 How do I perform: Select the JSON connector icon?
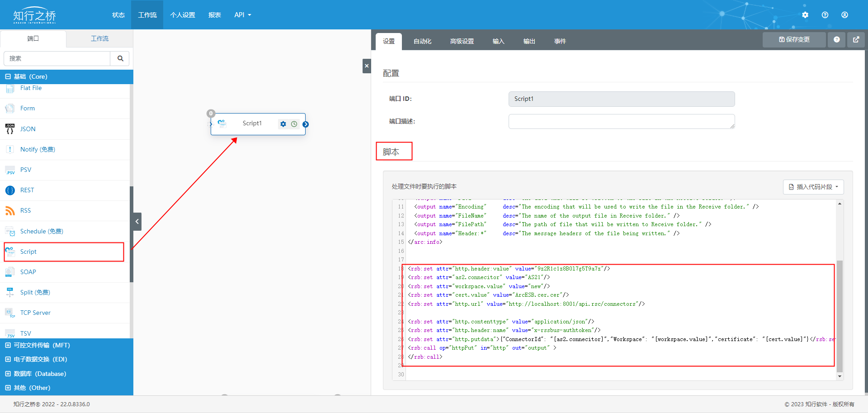coord(10,129)
